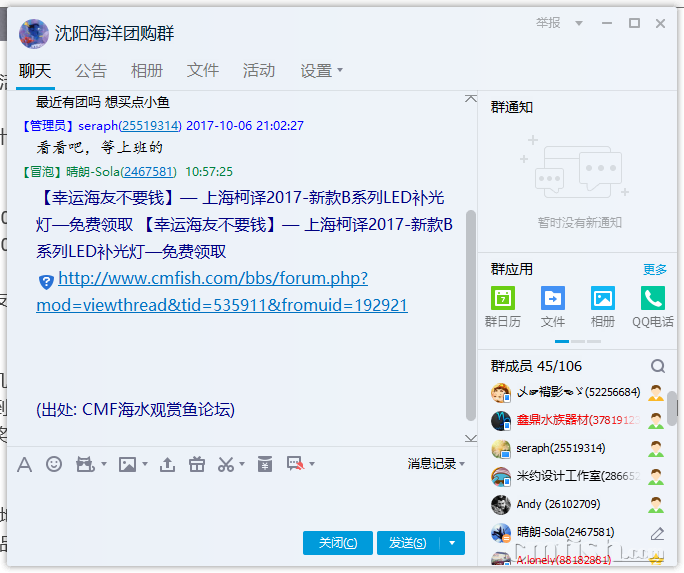Expand the 设置 menu in the tab bar

[321, 71]
